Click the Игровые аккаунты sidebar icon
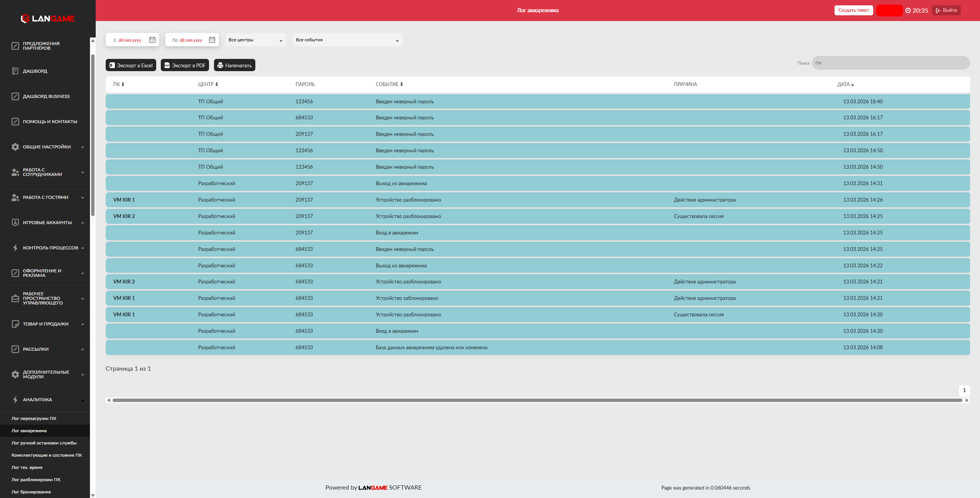980x498 pixels. click(15, 223)
